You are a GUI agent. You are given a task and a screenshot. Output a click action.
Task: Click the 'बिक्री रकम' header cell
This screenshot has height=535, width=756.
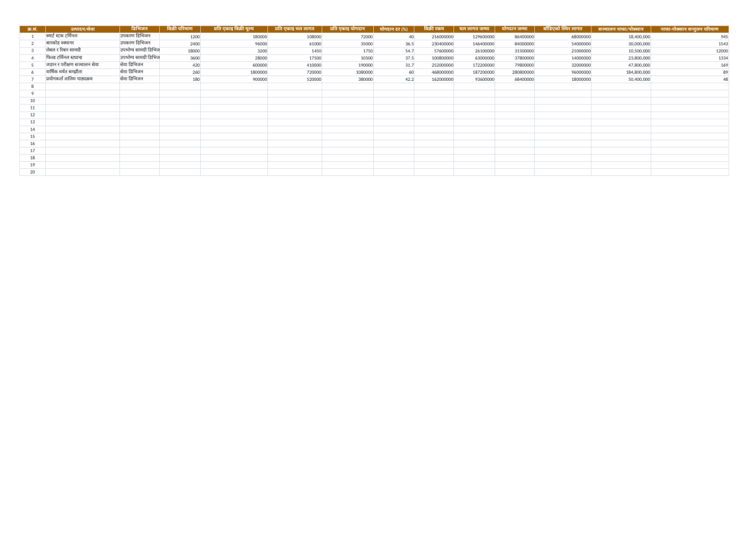pyautogui.click(x=434, y=29)
